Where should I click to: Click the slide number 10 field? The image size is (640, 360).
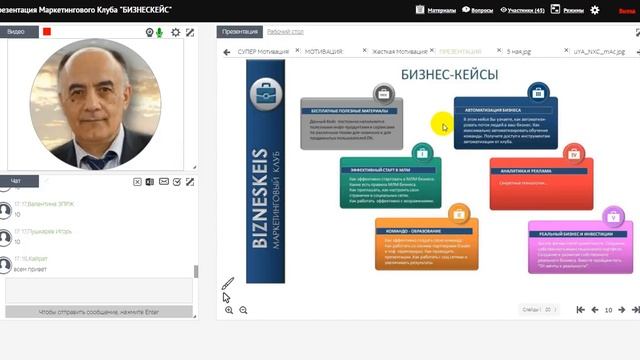tap(608, 310)
